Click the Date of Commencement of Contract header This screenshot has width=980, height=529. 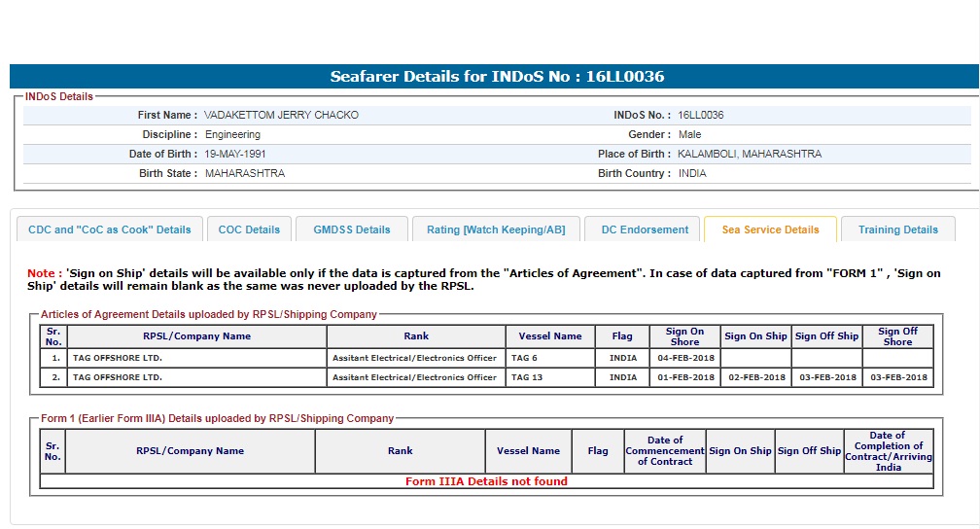(x=664, y=451)
